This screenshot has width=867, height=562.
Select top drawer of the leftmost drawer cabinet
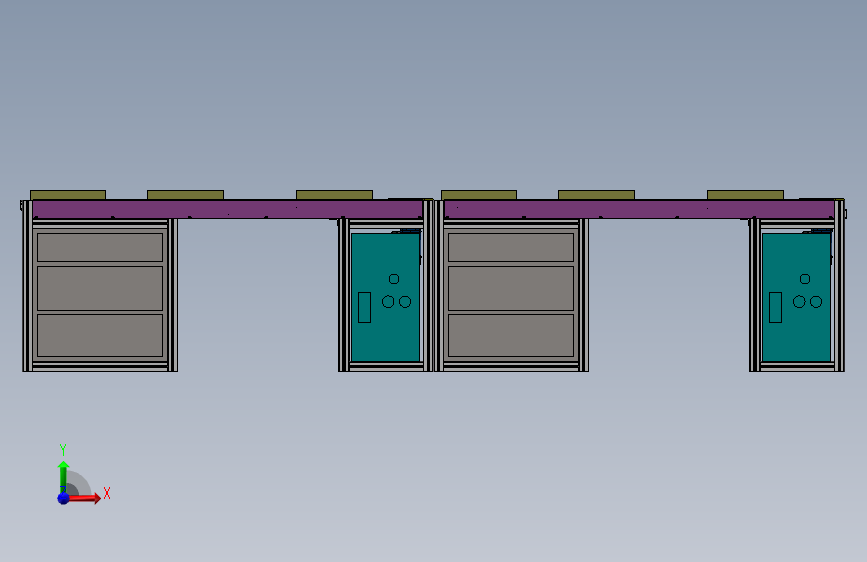100,247
